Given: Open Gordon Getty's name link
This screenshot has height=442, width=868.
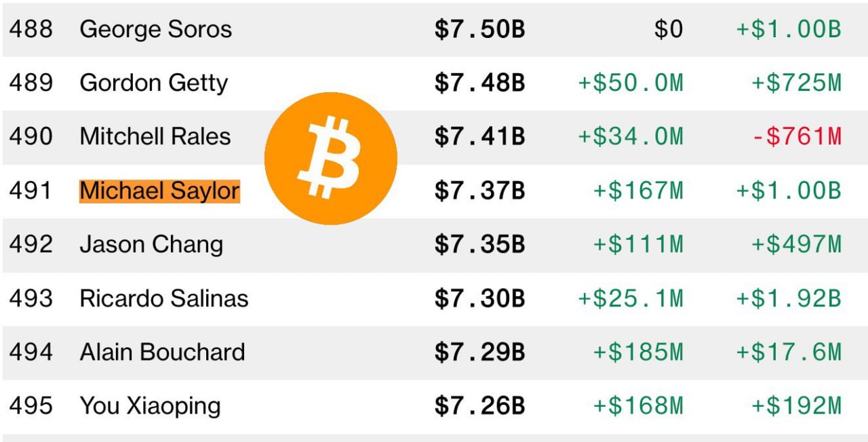Looking at the screenshot, I should tap(154, 83).
